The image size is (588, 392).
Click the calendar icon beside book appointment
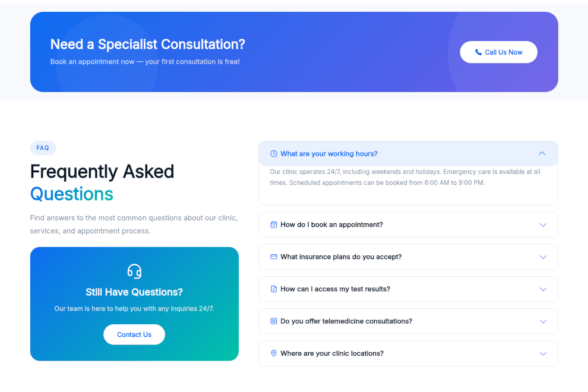tap(274, 225)
